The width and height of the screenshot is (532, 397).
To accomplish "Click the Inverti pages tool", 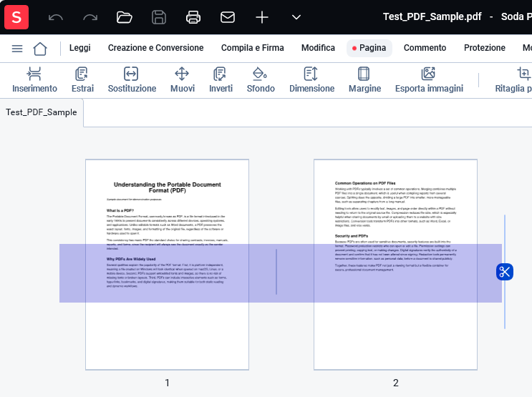I will coord(221,80).
